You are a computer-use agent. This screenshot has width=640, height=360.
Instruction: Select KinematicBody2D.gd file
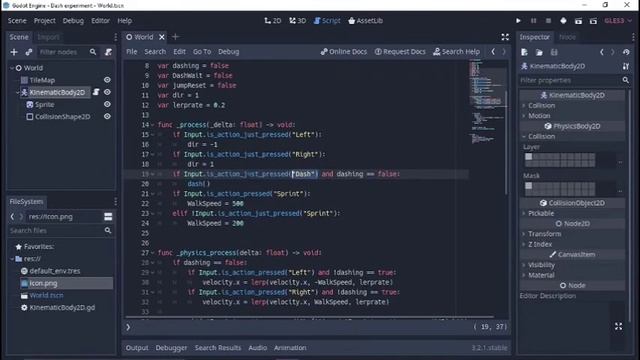62,308
